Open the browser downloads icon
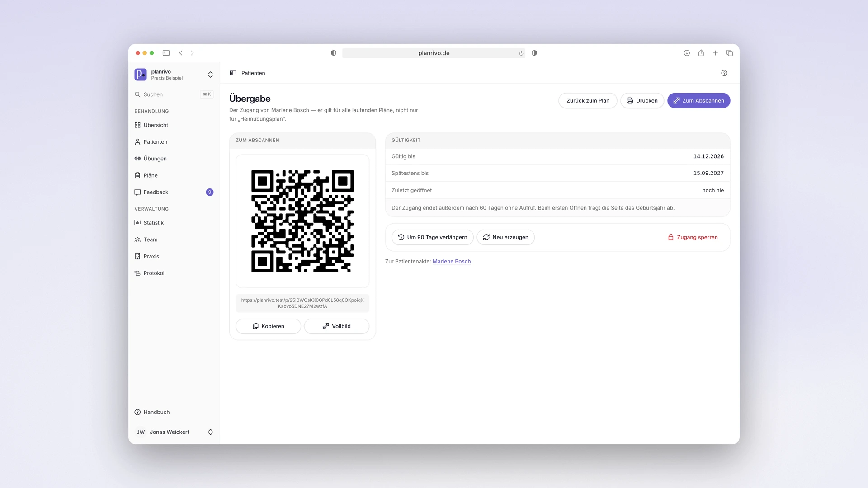The width and height of the screenshot is (868, 488). (687, 53)
